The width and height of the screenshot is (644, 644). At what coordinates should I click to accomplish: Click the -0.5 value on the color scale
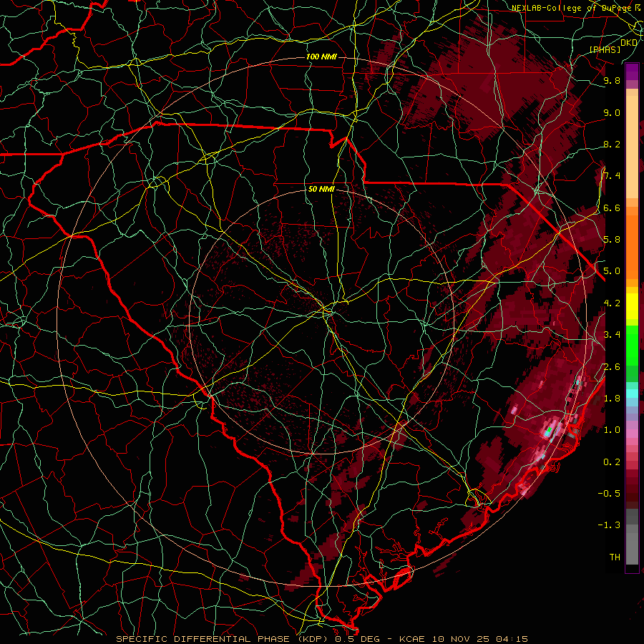(x=609, y=494)
